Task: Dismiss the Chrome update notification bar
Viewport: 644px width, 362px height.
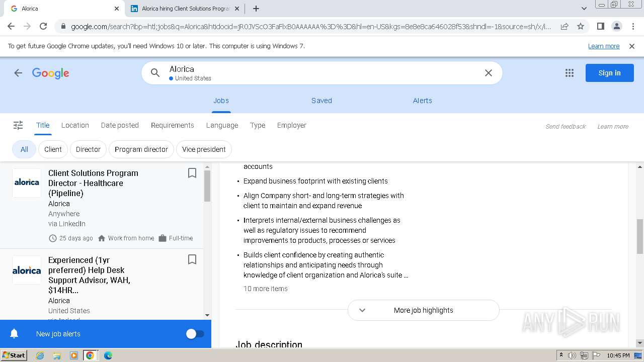Action: coord(632,46)
